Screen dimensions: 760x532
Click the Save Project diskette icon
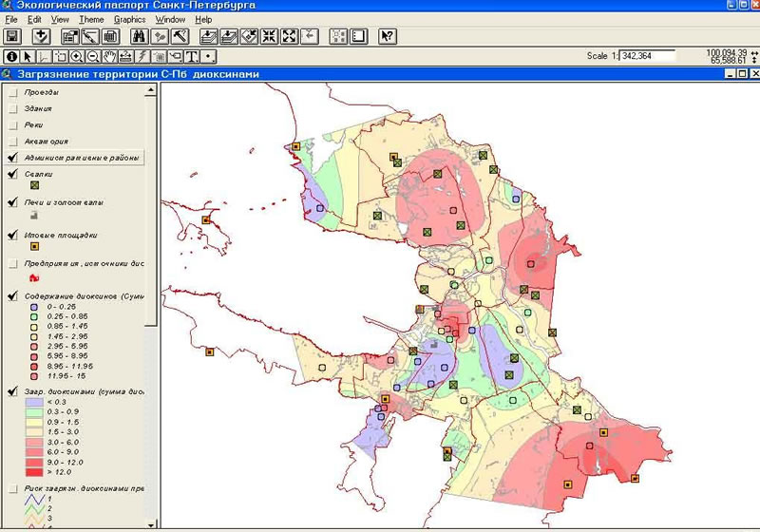tap(13, 37)
